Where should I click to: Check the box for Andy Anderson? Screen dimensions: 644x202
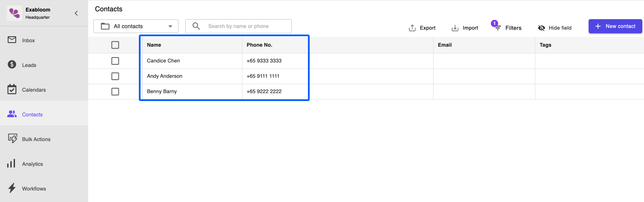coord(115,76)
